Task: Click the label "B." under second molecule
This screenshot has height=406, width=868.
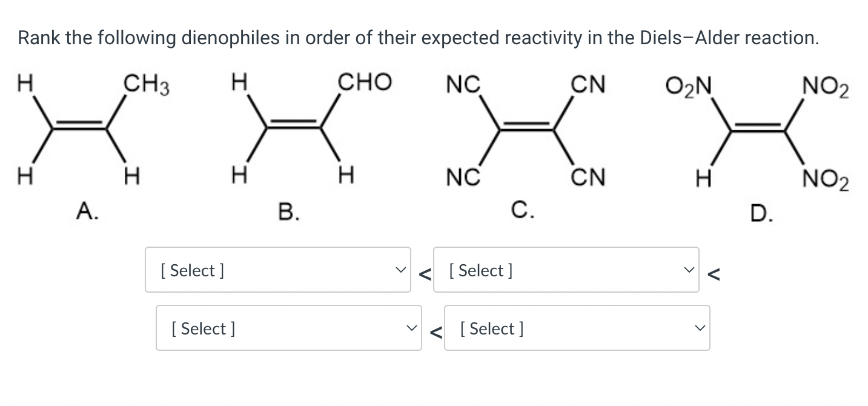Action: pos(289,211)
